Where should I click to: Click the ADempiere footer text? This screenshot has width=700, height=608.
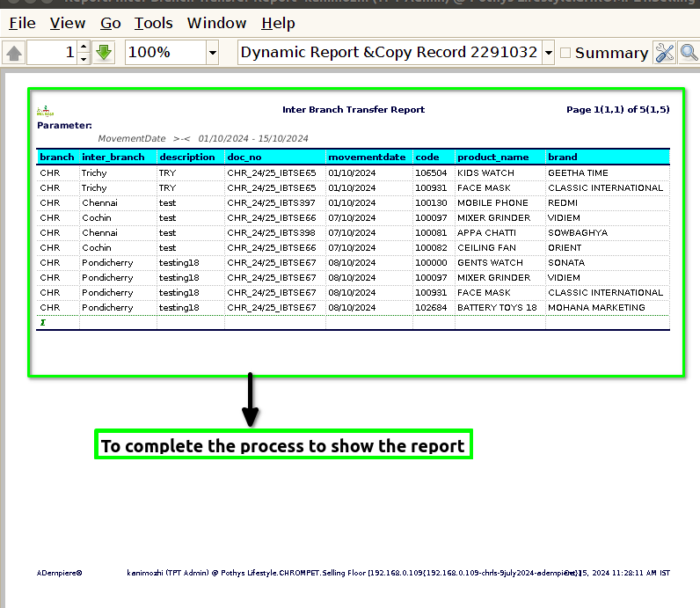click(x=60, y=573)
